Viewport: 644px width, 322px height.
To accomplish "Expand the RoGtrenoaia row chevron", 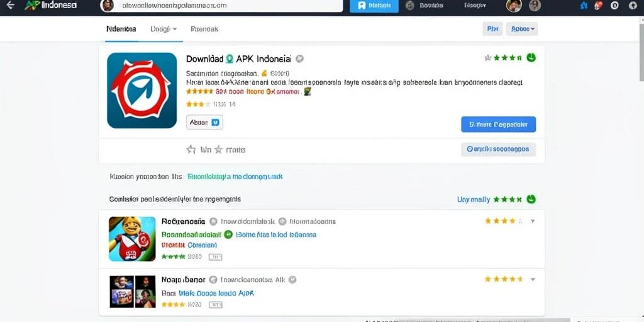I will pyautogui.click(x=533, y=221).
